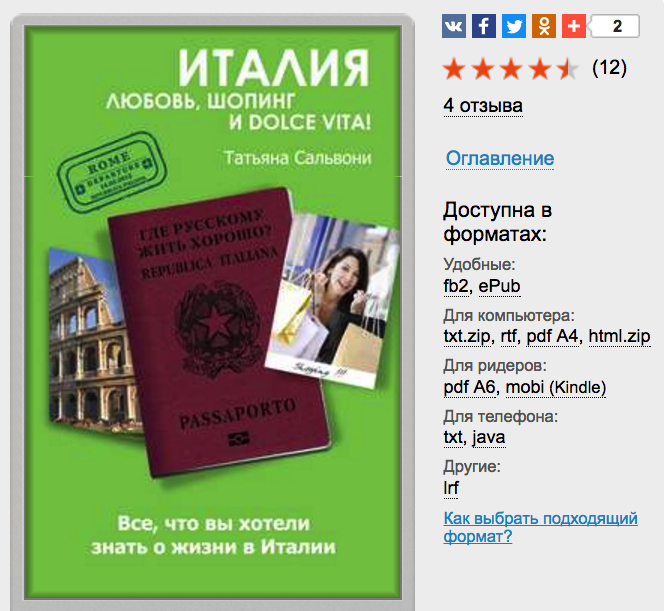Download the txt.zip archive
This screenshot has height=611, width=667.
tap(467, 336)
